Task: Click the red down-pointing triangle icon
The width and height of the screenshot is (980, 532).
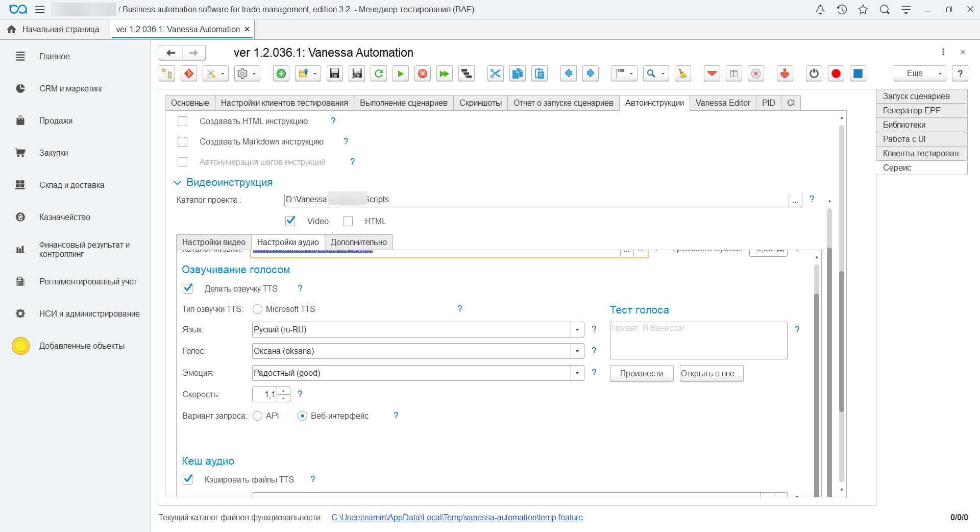Action: point(712,74)
